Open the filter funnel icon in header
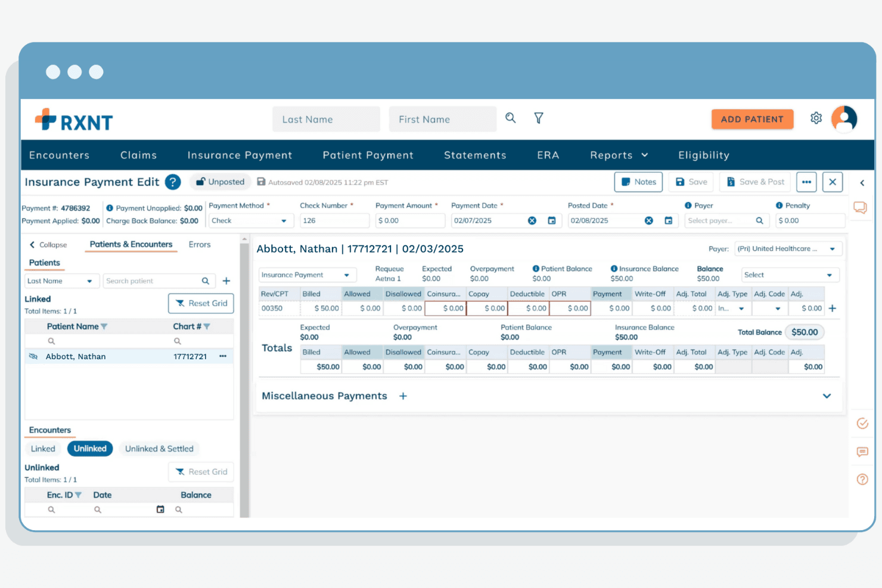 (539, 118)
